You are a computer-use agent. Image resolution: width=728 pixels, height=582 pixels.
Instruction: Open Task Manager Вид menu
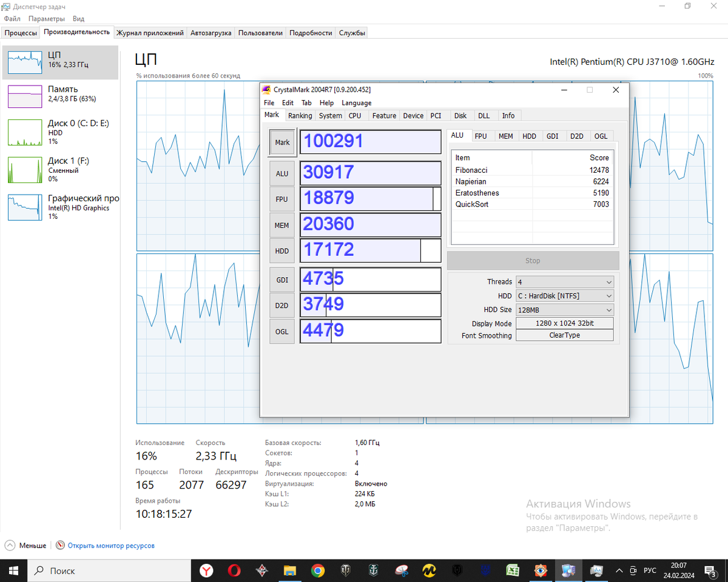click(78, 19)
